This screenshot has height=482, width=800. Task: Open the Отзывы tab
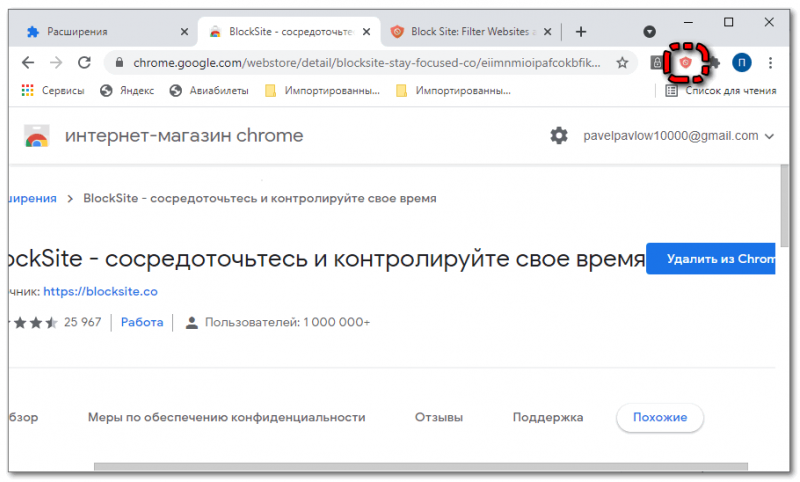click(439, 417)
